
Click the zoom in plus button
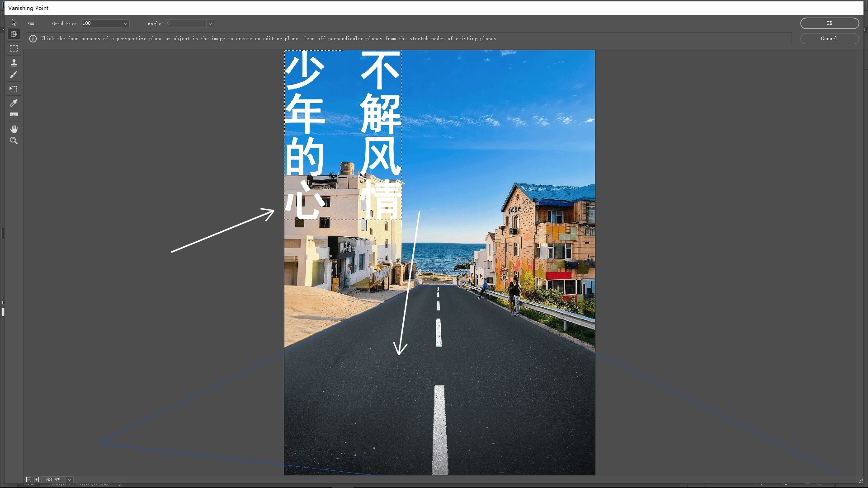(37, 479)
